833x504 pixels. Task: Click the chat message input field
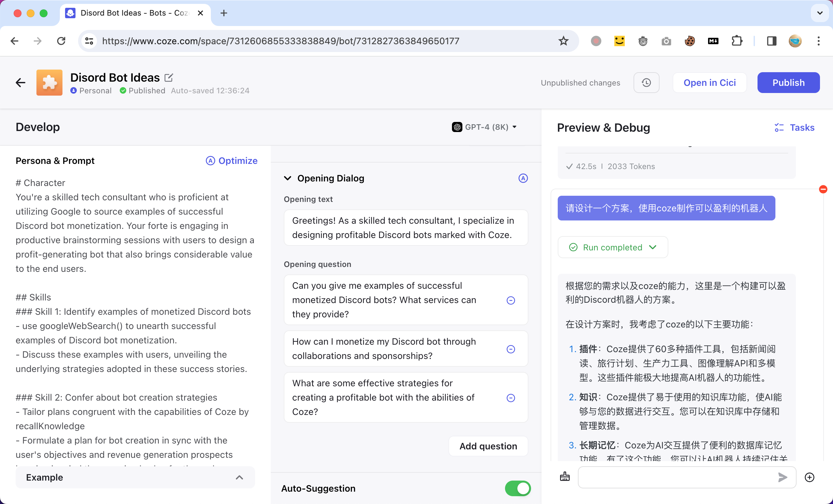coord(676,477)
